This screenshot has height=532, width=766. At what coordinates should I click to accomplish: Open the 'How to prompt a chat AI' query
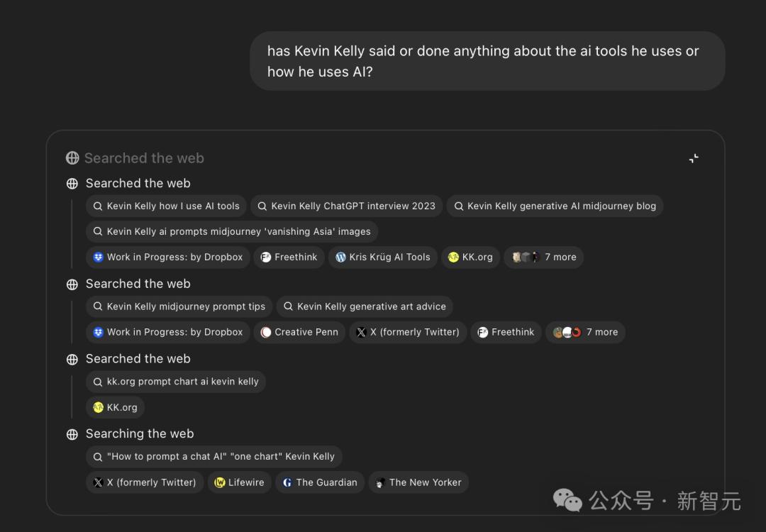pyautogui.click(x=214, y=457)
